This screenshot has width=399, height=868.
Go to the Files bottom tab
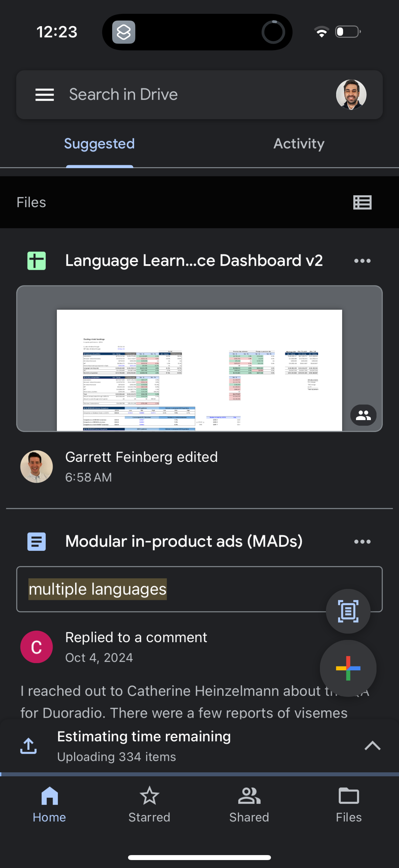(x=349, y=805)
